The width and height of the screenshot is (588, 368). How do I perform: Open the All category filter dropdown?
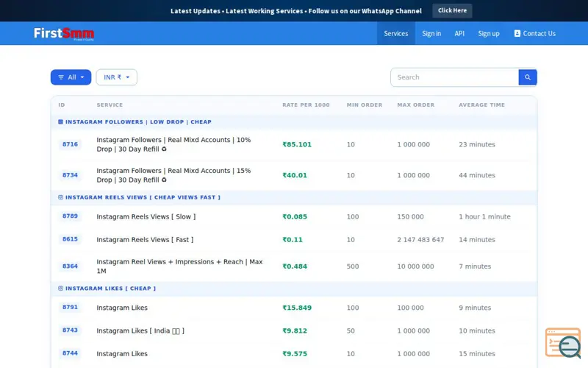[71, 77]
